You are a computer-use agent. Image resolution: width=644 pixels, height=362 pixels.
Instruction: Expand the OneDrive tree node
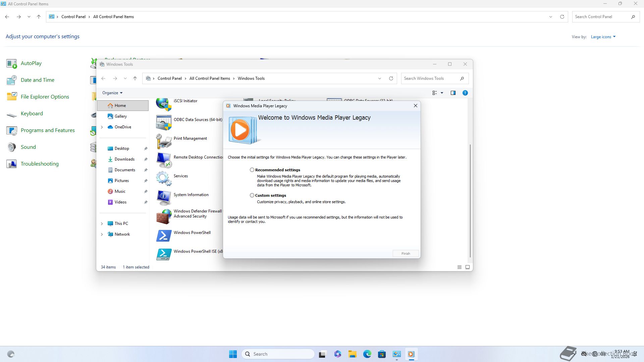(102, 127)
